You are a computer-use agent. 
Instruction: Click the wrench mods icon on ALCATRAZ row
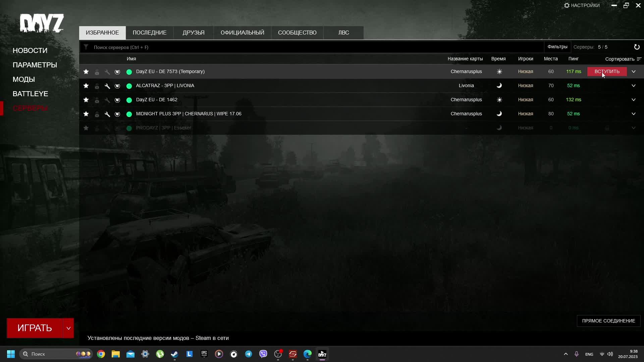[x=107, y=85]
